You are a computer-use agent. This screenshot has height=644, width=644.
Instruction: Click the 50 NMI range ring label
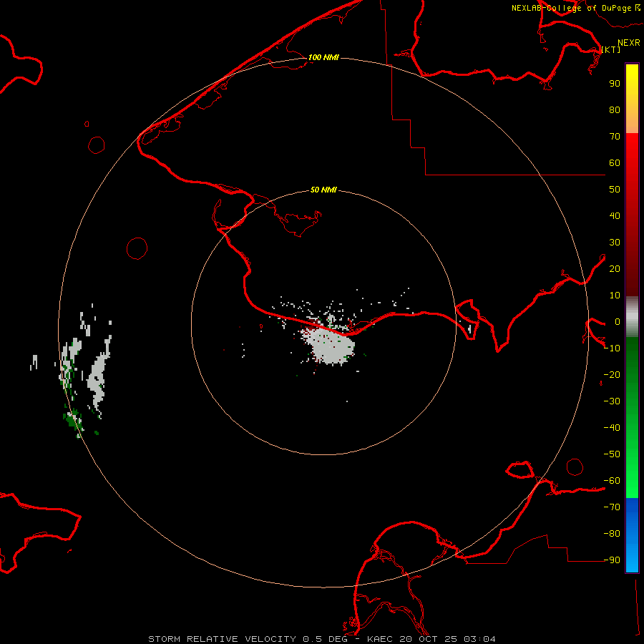tap(323, 190)
